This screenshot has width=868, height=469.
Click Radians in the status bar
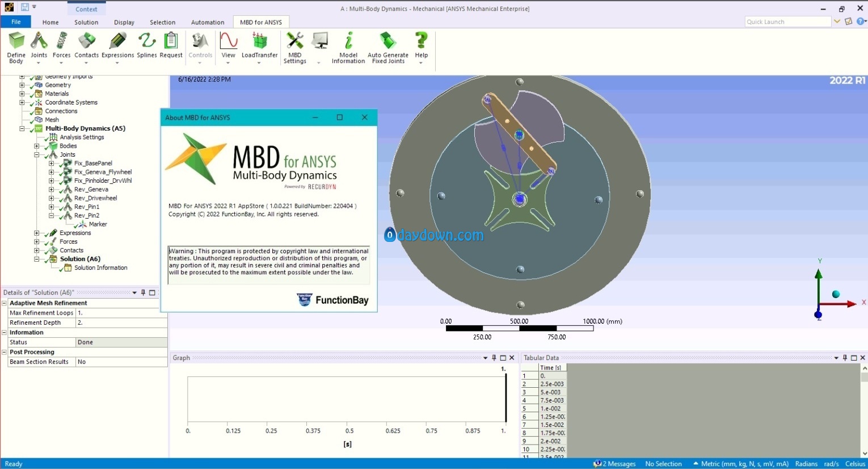coord(806,464)
